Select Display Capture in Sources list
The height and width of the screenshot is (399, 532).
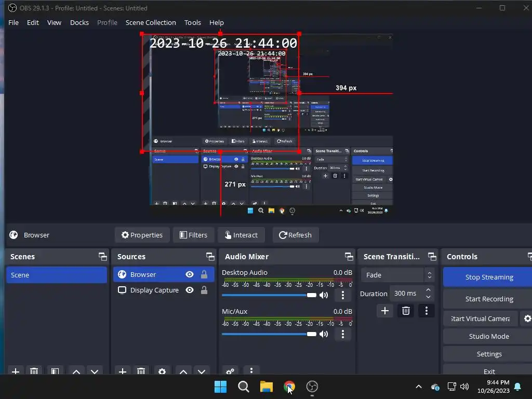tap(164, 290)
